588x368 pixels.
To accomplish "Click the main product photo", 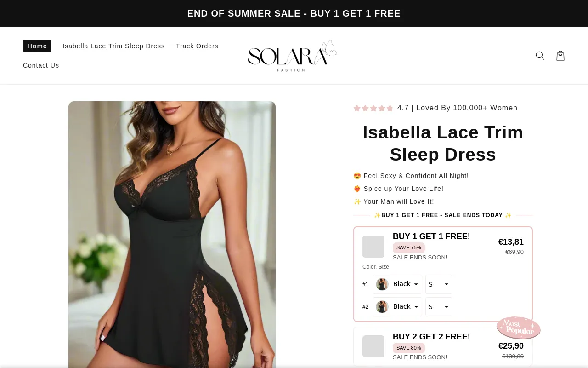I will point(172,235).
